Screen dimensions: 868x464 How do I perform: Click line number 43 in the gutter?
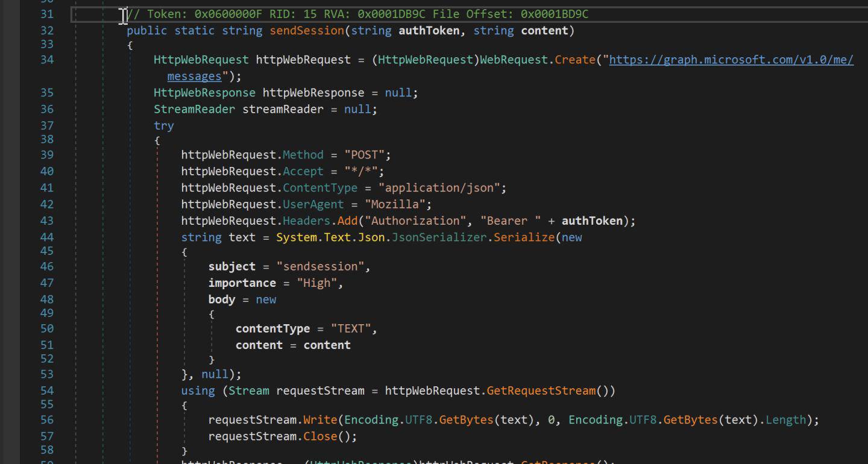pyautogui.click(x=46, y=221)
